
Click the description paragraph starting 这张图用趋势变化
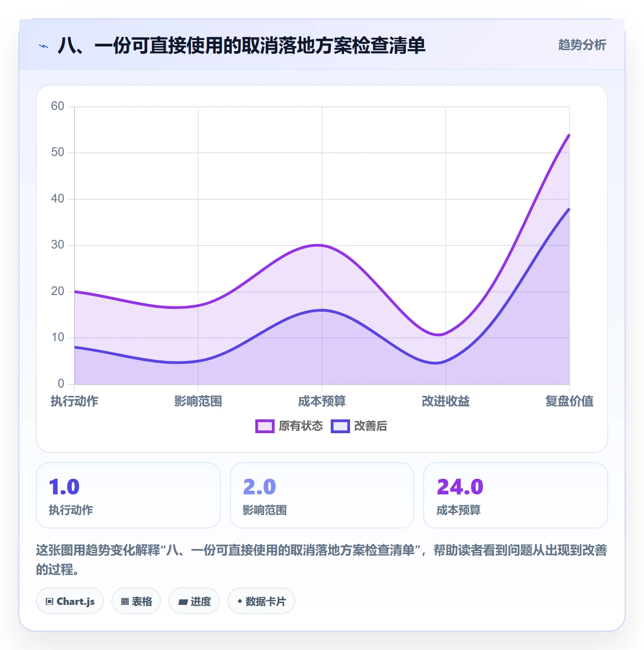pyautogui.click(x=322, y=560)
